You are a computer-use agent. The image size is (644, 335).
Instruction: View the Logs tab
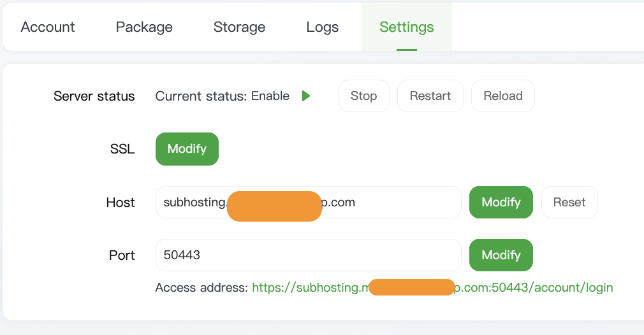(x=323, y=27)
